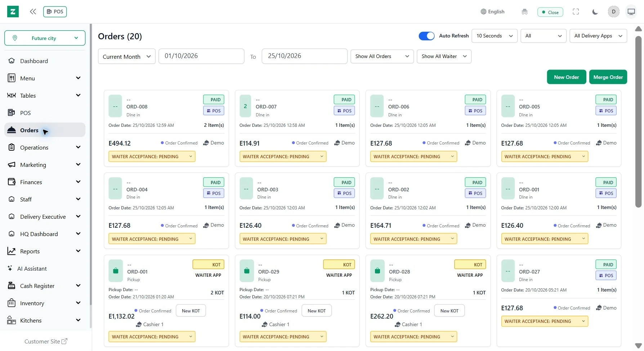Image resolution: width=644 pixels, height=351 pixels.
Task: Open the Show All Orders dropdown
Action: coord(382,56)
